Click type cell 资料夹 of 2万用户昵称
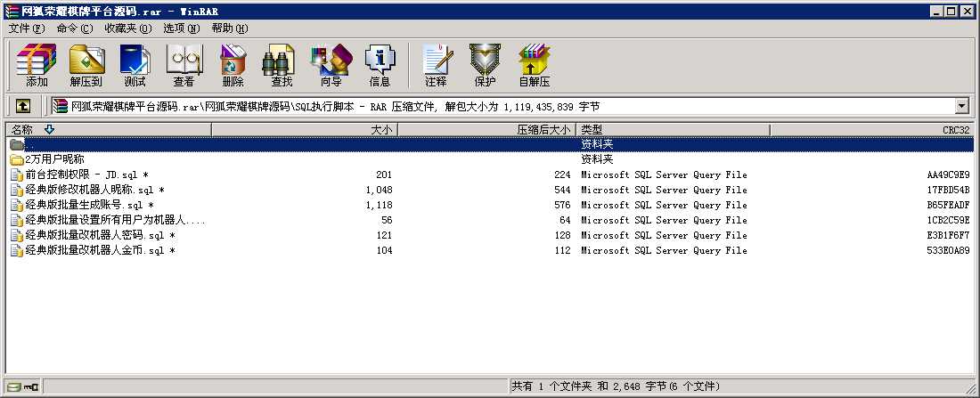Screen dimensions: 980x398 pyautogui.click(x=597, y=159)
